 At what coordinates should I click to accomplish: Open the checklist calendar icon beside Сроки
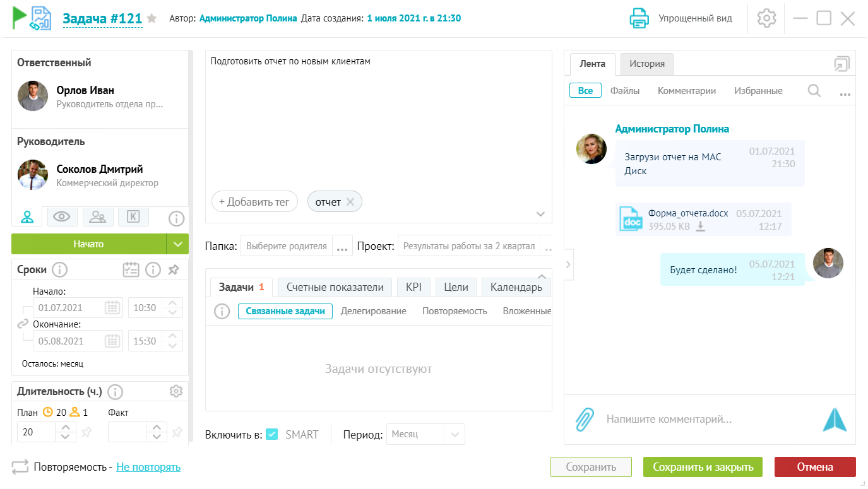tap(131, 269)
